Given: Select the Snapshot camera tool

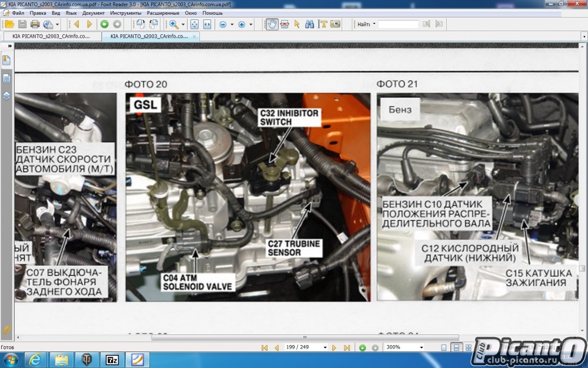Looking at the screenshot, I should coord(335,24).
